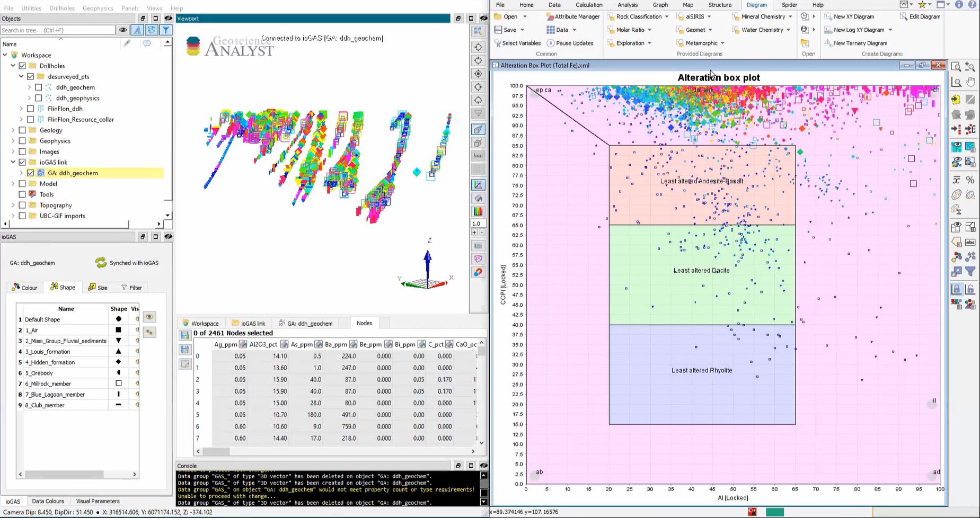Uncheck the GA: ddh_geochem tree item
Image resolution: width=980 pixels, height=518 pixels.
click(30, 173)
